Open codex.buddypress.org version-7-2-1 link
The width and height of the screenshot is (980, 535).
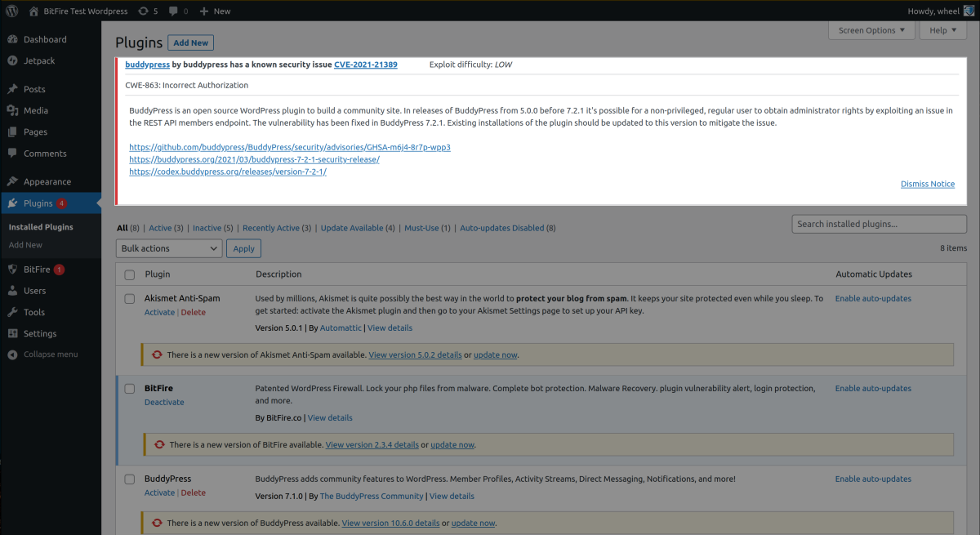coord(228,172)
